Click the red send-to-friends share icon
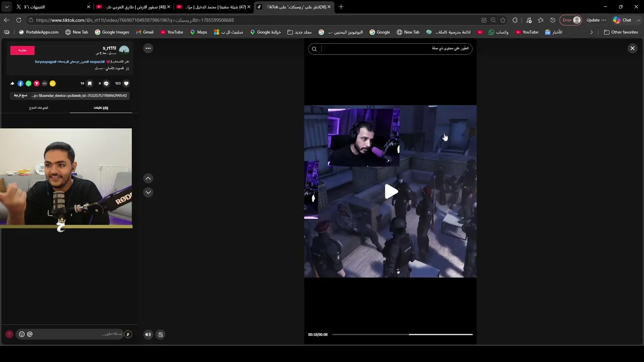The image size is (644, 362). click(x=37, y=83)
